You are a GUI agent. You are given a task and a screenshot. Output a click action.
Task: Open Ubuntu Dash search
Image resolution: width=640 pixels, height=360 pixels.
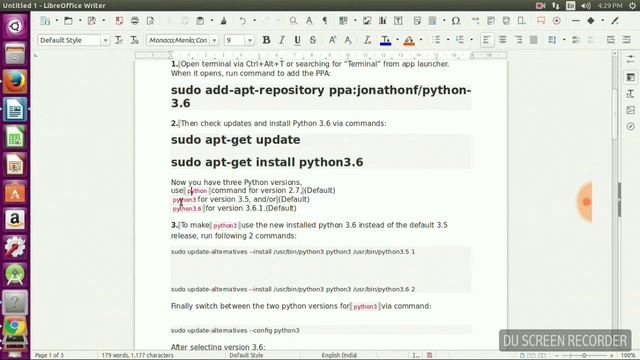coord(15,27)
